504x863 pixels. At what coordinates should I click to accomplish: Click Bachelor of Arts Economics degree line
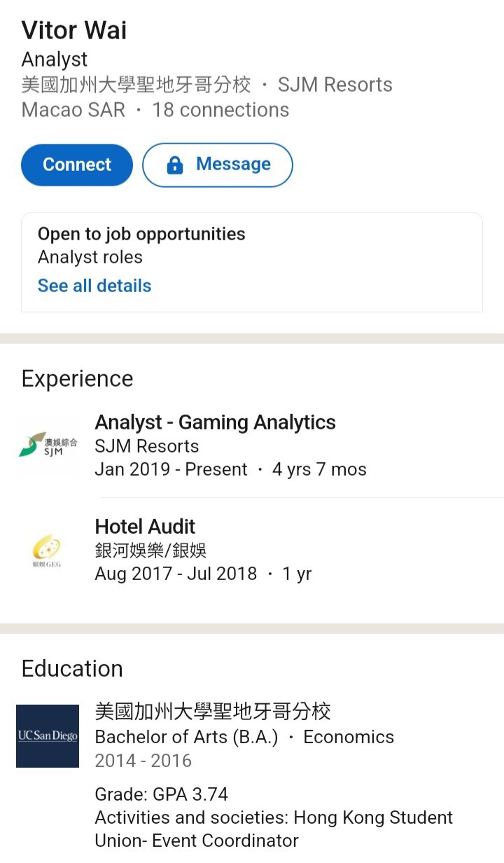point(244,737)
